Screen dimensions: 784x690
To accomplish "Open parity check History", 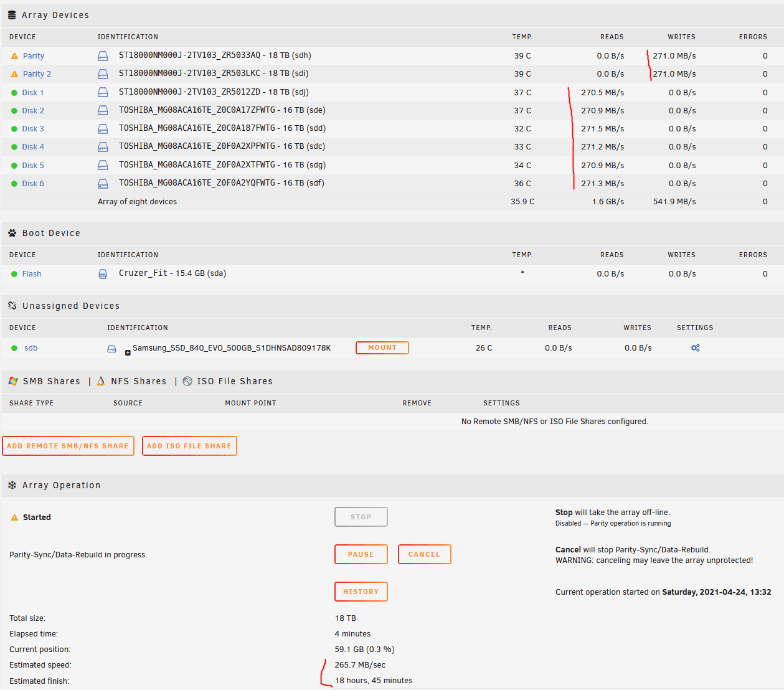I will tap(361, 592).
